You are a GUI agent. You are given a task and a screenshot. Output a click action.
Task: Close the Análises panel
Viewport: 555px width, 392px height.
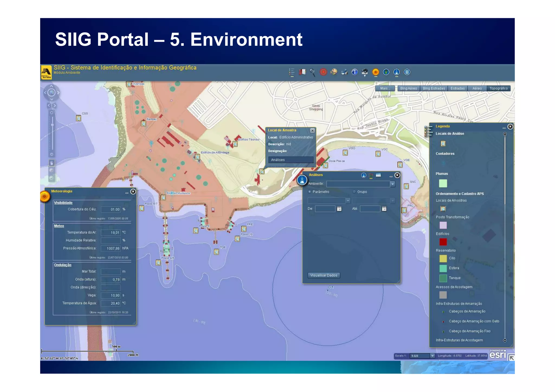[x=397, y=175]
